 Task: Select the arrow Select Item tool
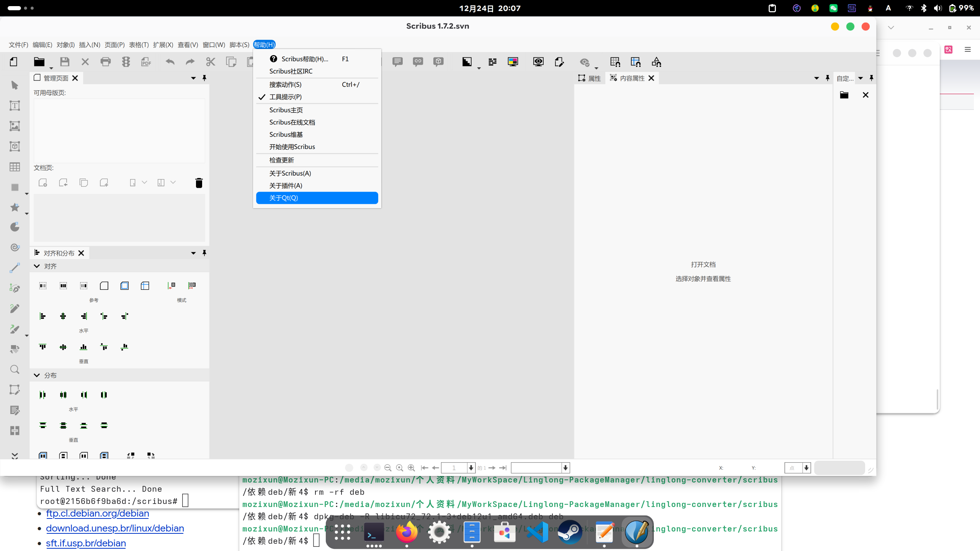click(x=15, y=85)
